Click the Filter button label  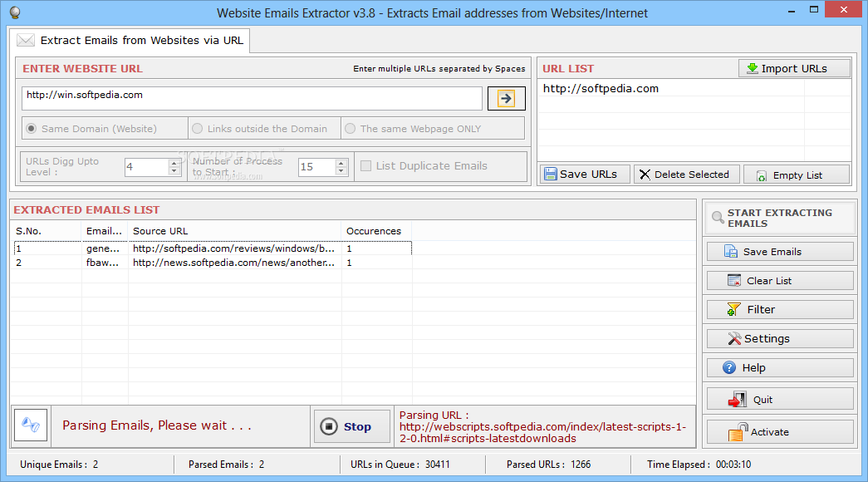click(761, 309)
